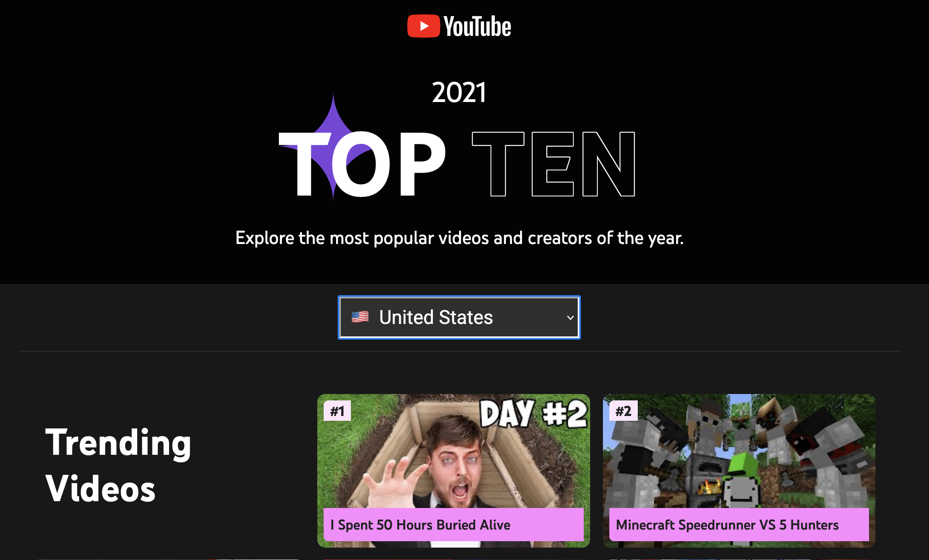Click the #2 rank badge
The height and width of the screenshot is (560, 929).
pos(623,411)
